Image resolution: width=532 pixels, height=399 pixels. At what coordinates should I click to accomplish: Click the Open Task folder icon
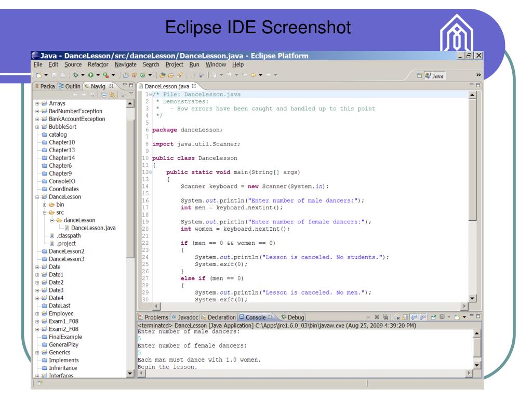(x=171, y=75)
